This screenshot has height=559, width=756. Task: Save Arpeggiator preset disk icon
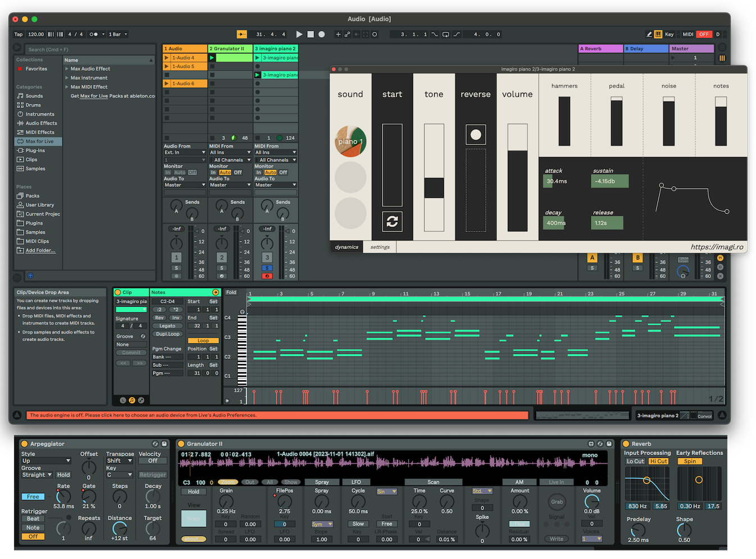click(164, 444)
